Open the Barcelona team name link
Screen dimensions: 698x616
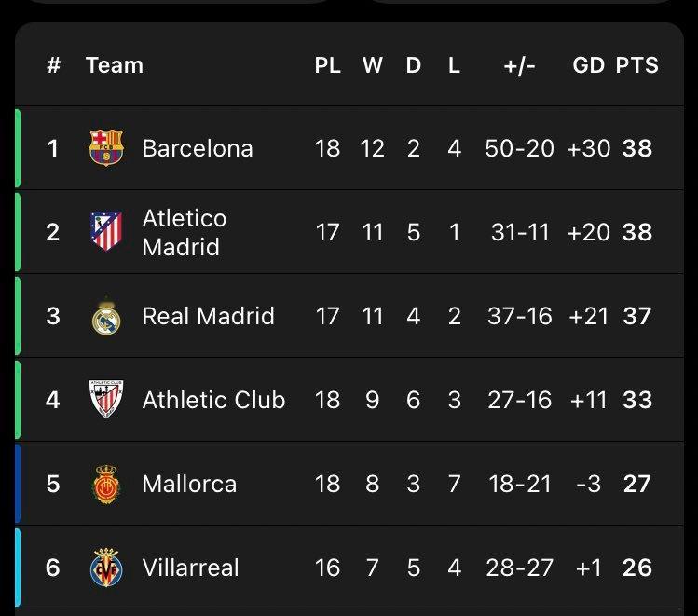pyautogui.click(x=198, y=148)
